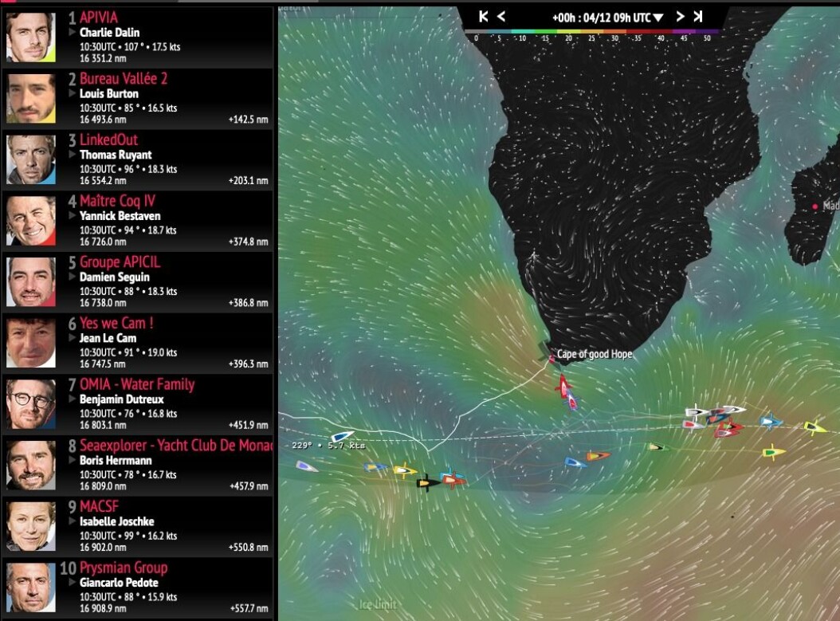This screenshot has width=840, height=621.
Task: Expand the Seaexplorer row's triangle arrow
Action: [x=73, y=460]
